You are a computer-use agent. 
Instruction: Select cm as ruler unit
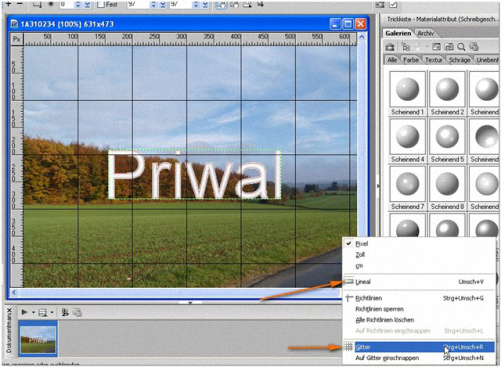pyautogui.click(x=418, y=266)
